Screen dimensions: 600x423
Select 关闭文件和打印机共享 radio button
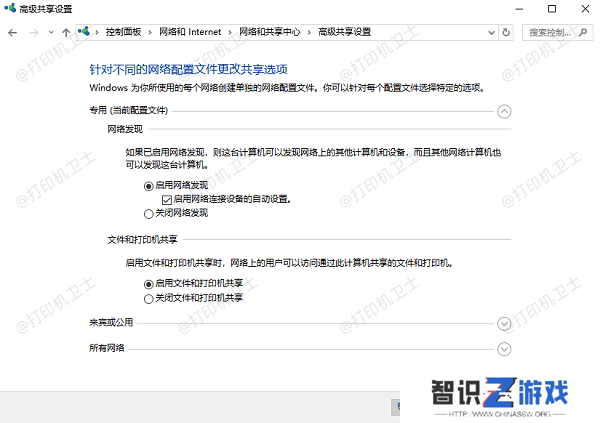[148, 299]
